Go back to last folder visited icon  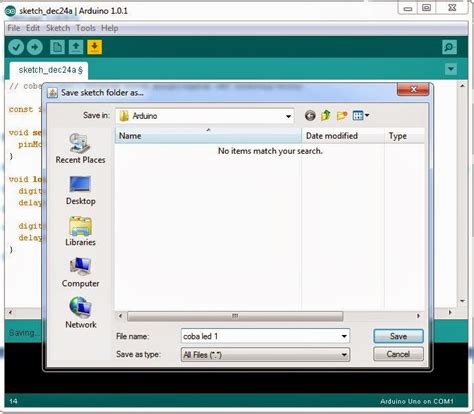(310, 116)
